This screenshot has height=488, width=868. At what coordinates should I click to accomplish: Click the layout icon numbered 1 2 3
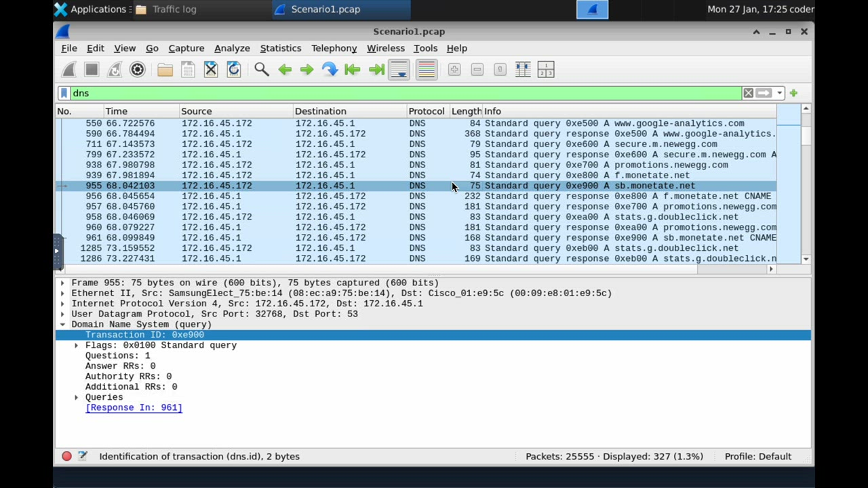tap(546, 70)
